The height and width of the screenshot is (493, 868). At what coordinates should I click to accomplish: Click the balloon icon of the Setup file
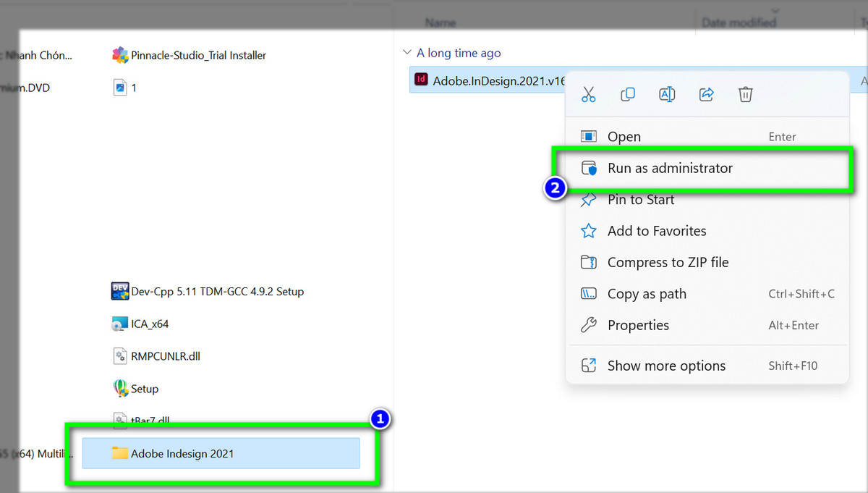(x=120, y=389)
